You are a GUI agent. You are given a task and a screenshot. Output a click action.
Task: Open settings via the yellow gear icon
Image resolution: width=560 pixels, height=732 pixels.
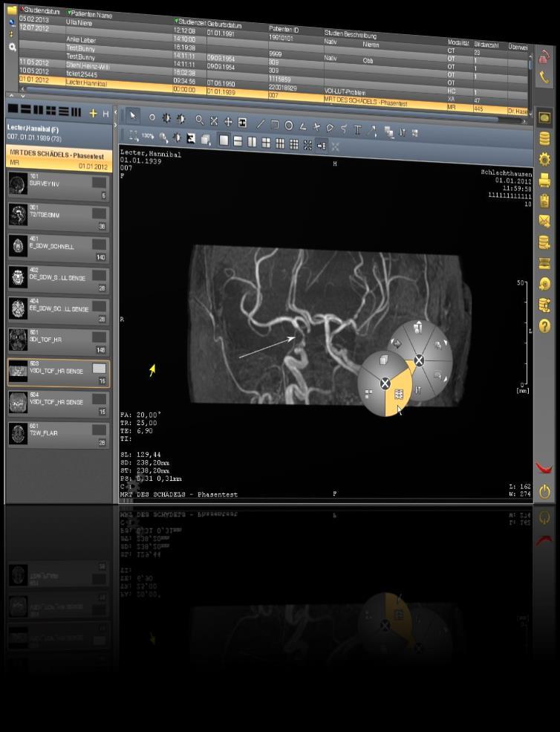coord(544,159)
